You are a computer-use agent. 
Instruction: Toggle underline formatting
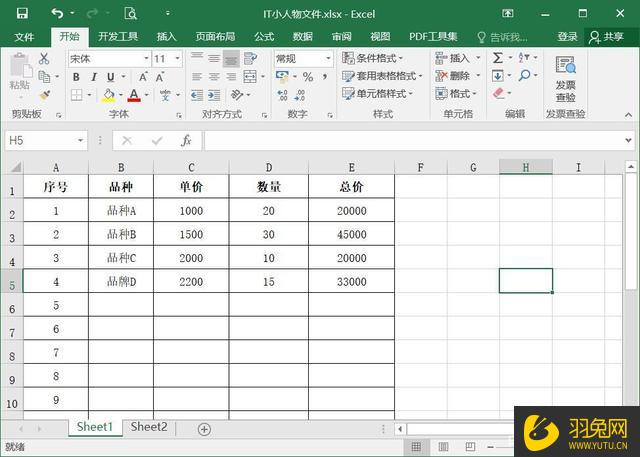pyautogui.click(x=111, y=77)
